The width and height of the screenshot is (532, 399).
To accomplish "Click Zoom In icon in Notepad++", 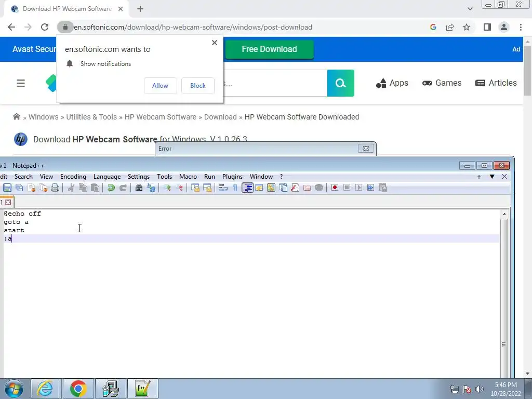I will 167,188.
